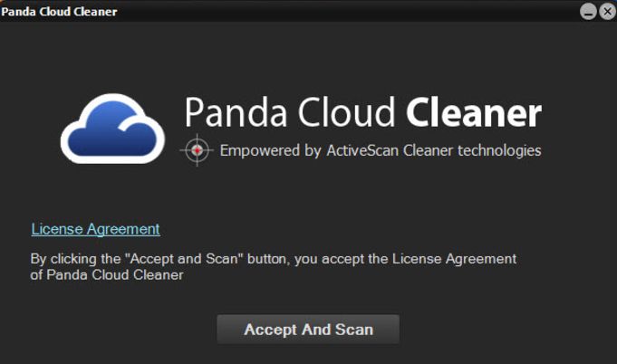Click the word ActiveScan in the tagline
The height and width of the screenshot is (364, 617).
point(365,150)
